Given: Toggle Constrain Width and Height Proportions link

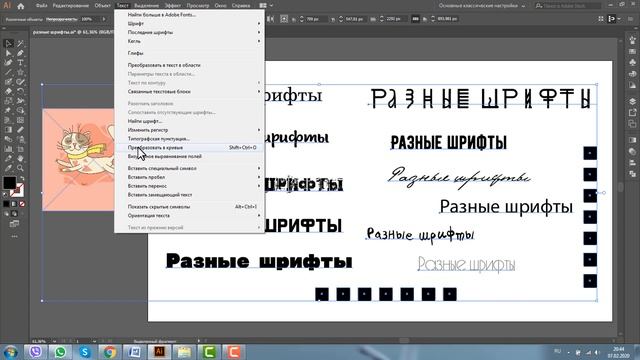Looking at the screenshot, I should [415, 19].
